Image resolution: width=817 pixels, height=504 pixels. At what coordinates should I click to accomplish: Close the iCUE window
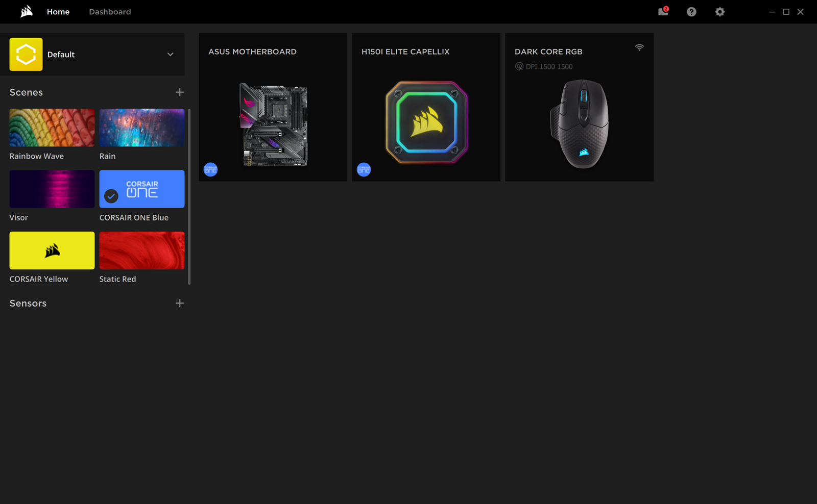801,12
